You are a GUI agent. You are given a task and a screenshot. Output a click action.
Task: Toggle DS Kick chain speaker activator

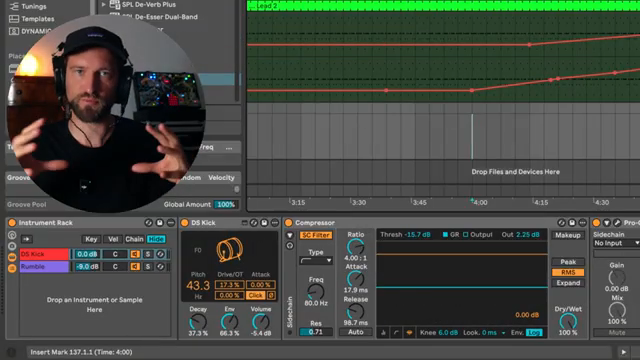[x=135, y=254]
